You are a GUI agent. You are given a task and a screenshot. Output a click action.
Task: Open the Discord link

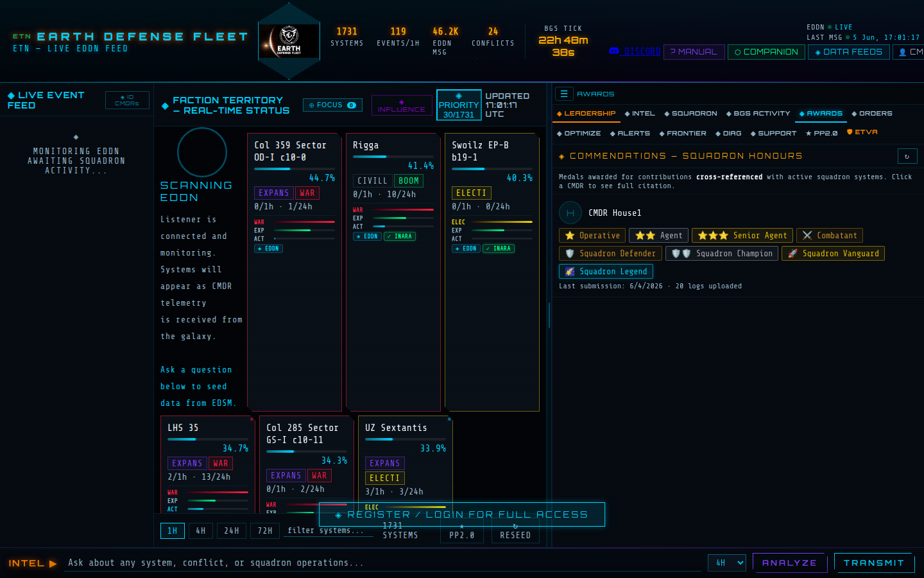point(635,51)
